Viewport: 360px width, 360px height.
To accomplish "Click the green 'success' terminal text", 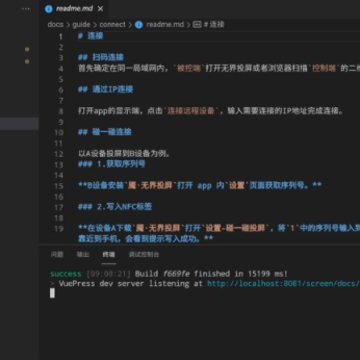I will [x=66, y=274].
